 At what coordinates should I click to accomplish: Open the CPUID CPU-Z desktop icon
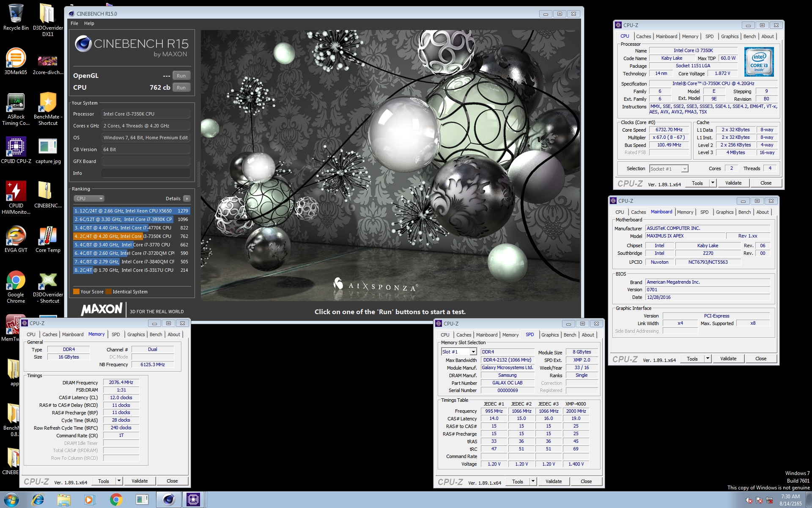coord(16,151)
